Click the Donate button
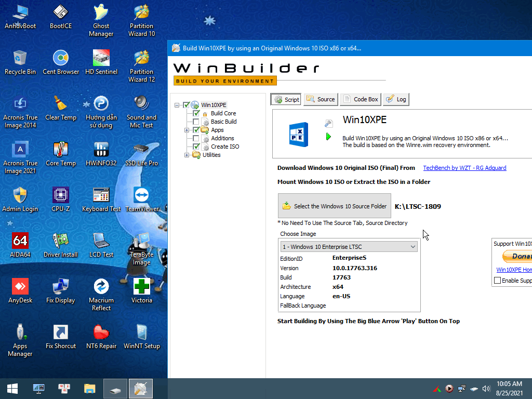The height and width of the screenshot is (399, 532). tap(517, 256)
